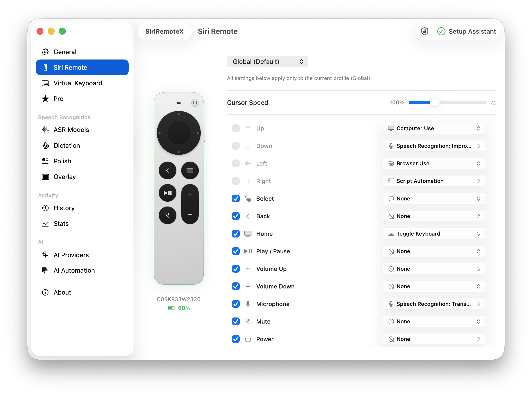The image size is (532, 396).
Task: Click the minus icon beside Volume Down
Action: click(x=248, y=287)
